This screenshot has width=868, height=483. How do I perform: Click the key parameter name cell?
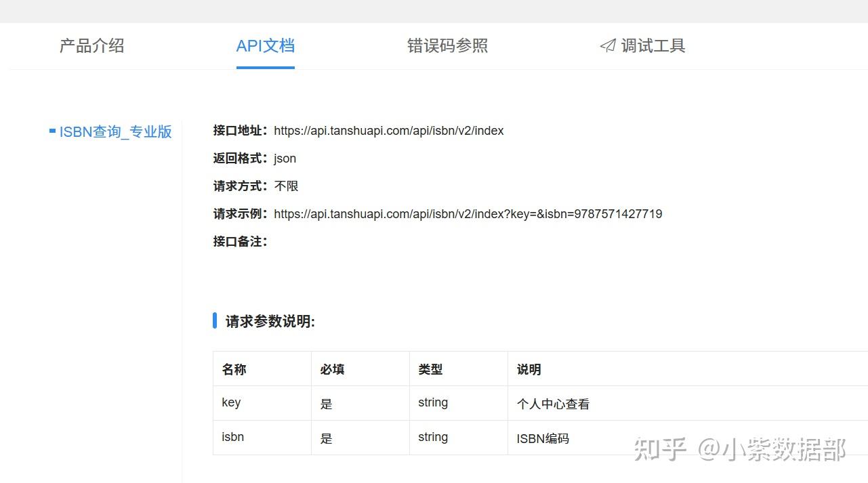(x=262, y=403)
